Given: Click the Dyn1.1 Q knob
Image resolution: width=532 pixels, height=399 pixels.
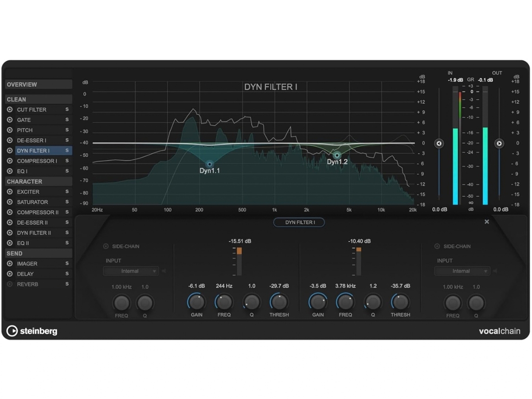Looking at the screenshot, I should pyautogui.click(x=252, y=302).
